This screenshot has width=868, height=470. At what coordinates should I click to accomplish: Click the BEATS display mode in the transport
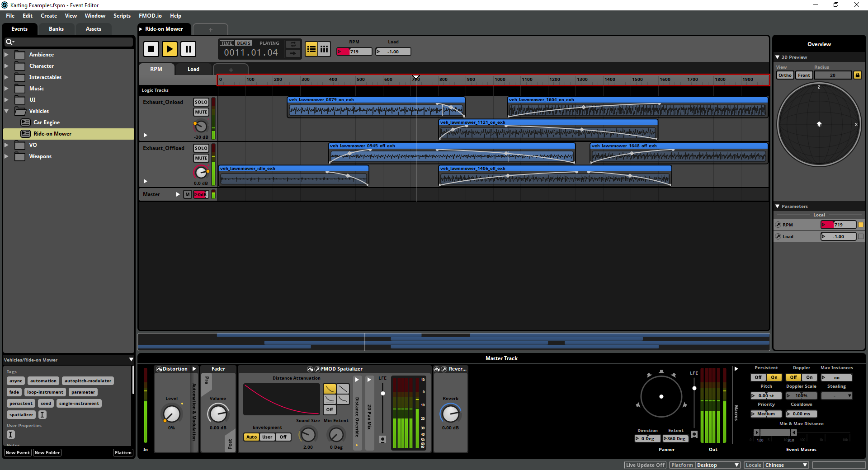(243, 42)
